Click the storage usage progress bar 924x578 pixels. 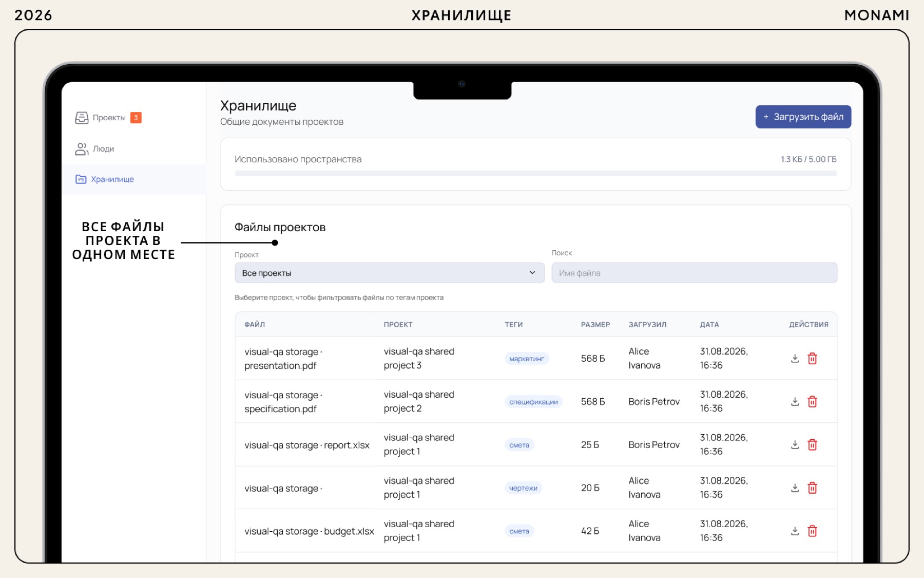tap(535, 174)
